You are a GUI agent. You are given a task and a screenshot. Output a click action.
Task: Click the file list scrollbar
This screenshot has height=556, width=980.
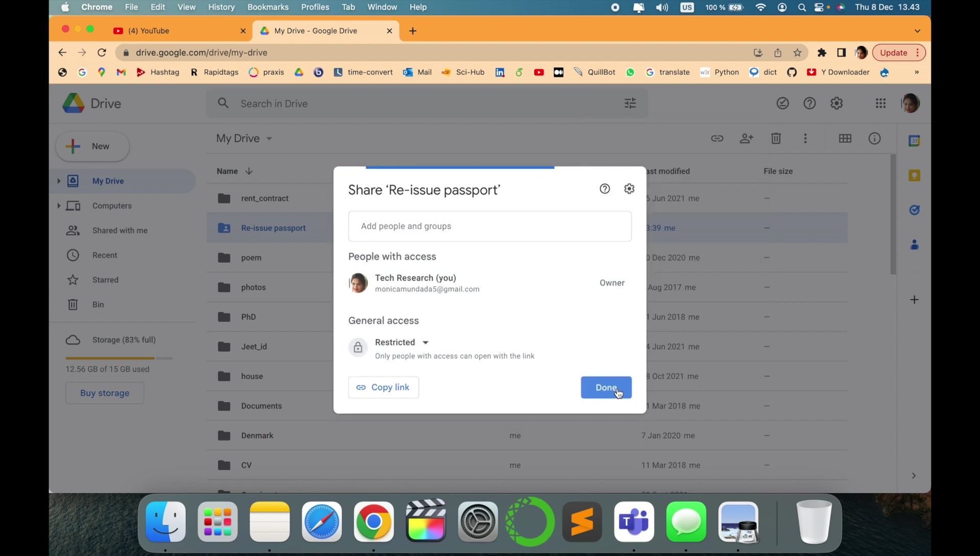pyautogui.click(x=893, y=214)
